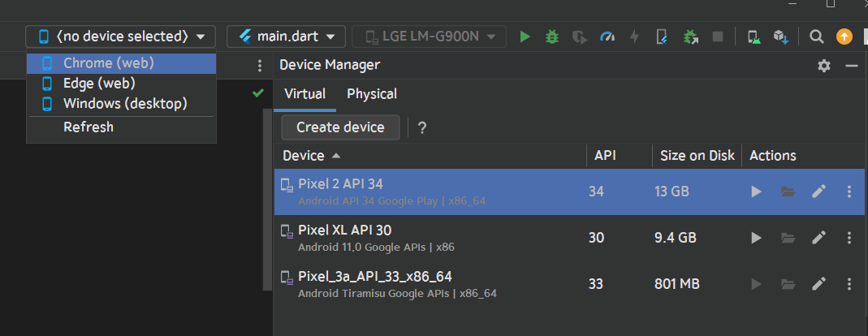The image size is (868, 336).
Task: Click the Size on Disk column header
Action: tap(697, 156)
